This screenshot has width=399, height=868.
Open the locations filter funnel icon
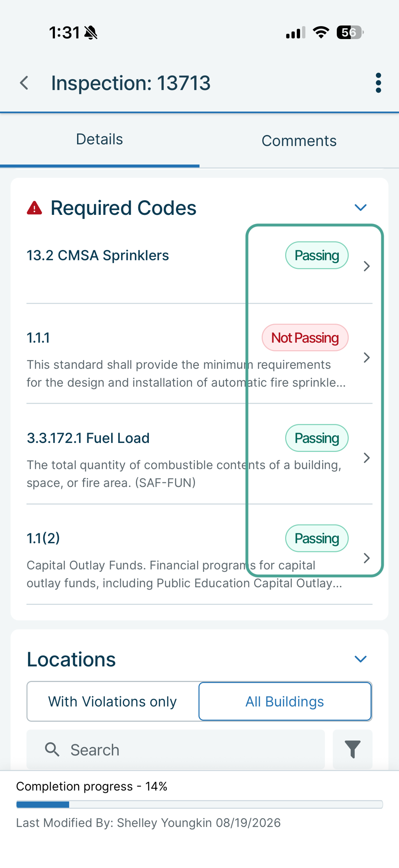pyautogui.click(x=353, y=749)
